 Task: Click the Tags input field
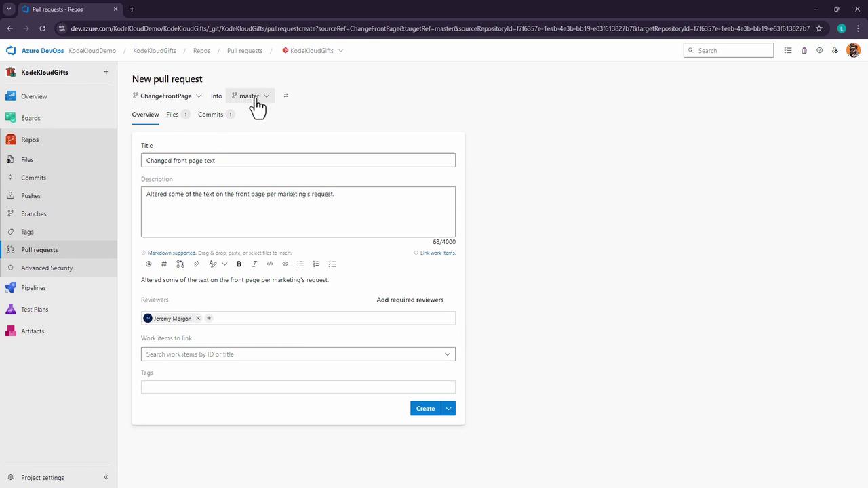(298, 387)
